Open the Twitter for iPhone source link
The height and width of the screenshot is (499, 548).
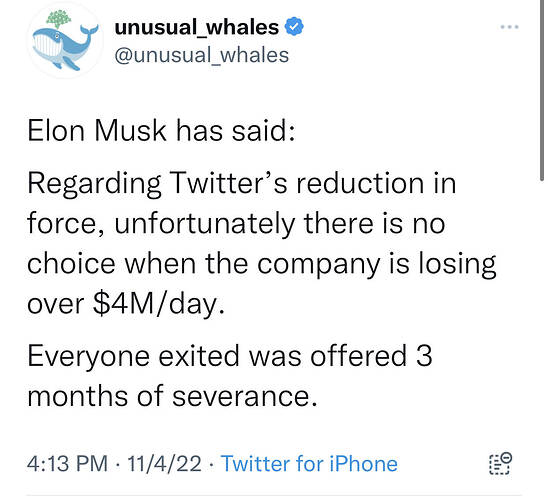[x=309, y=464]
